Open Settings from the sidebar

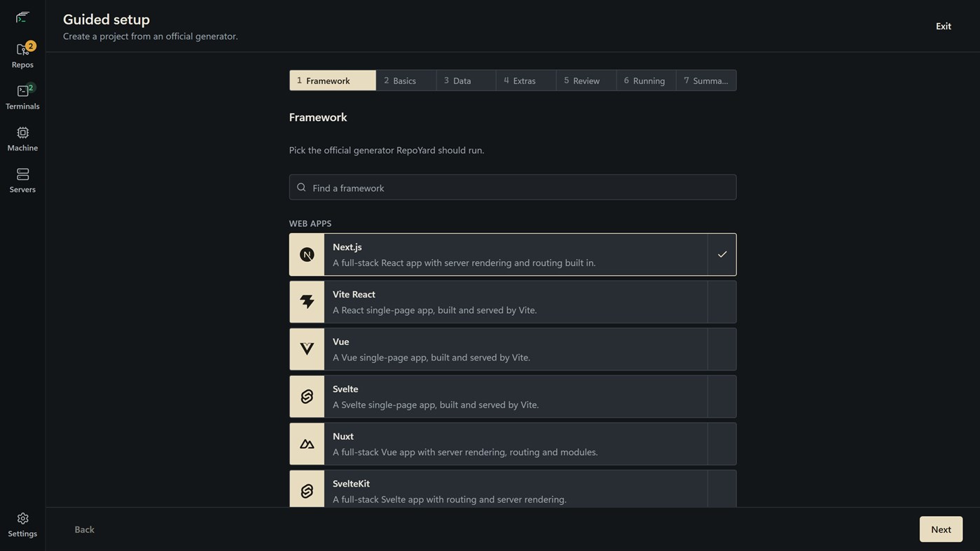point(22,524)
